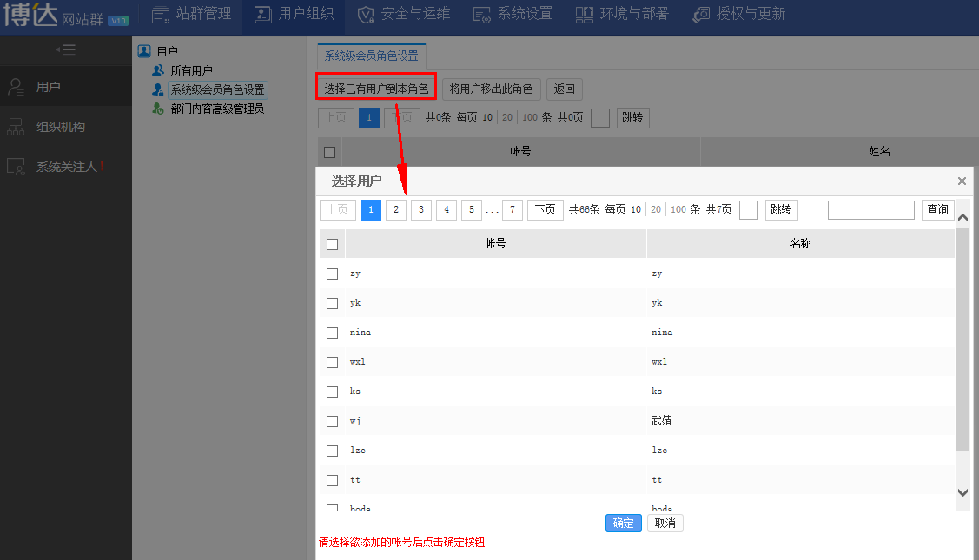979x560 pixels.
Task: Click the search input field beside 查询
Action: (870, 210)
